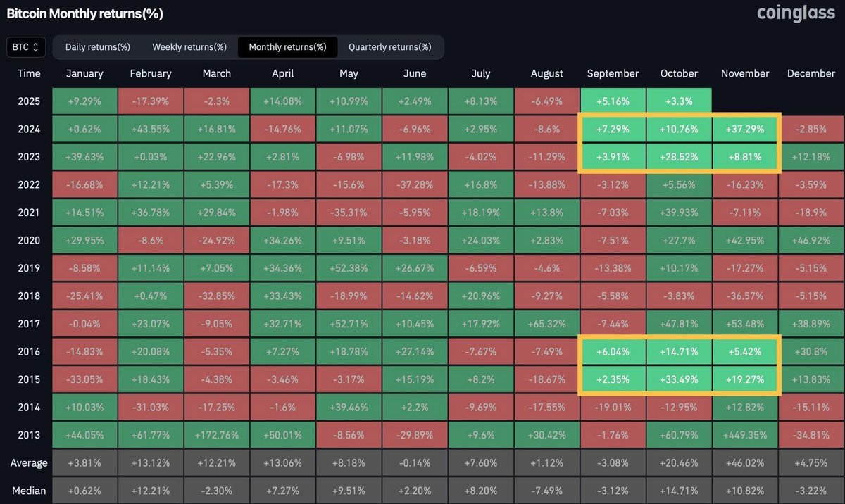
Task: Switch to the Weekly returns(%) tab
Action: (x=189, y=46)
